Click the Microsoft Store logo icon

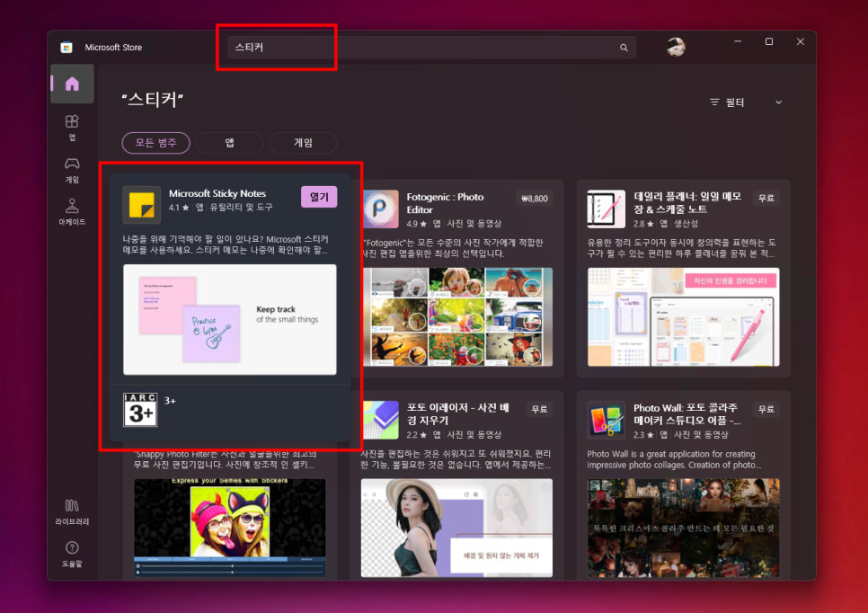[x=66, y=48]
